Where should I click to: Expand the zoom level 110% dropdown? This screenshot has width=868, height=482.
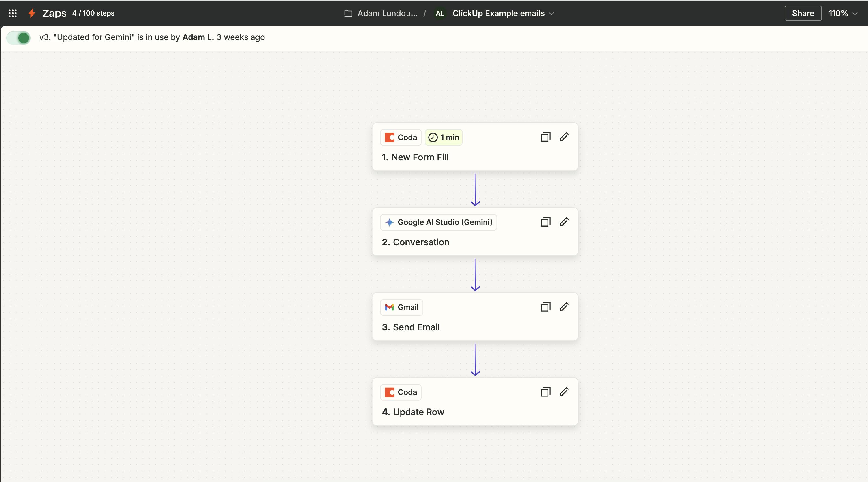point(844,13)
